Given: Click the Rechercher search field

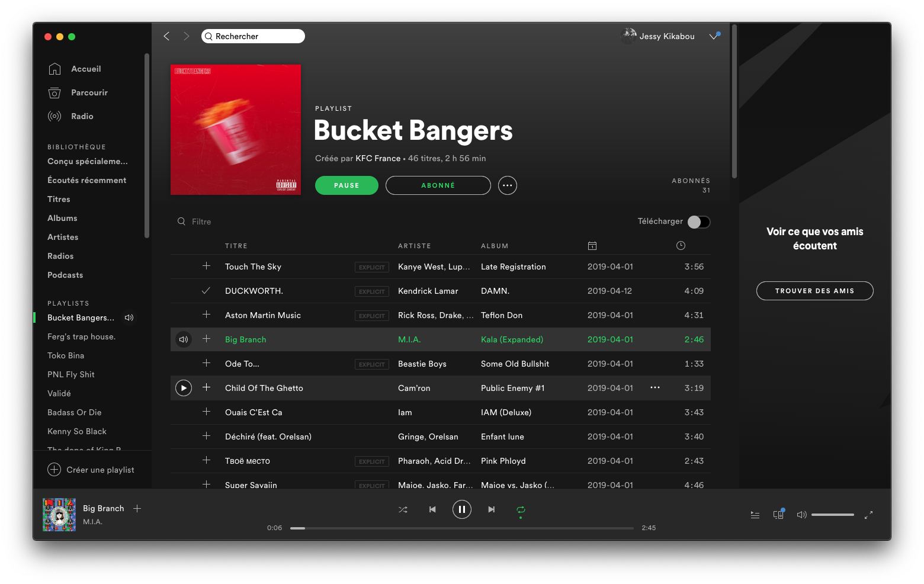Looking at the screenshot, I should (255, 36).
